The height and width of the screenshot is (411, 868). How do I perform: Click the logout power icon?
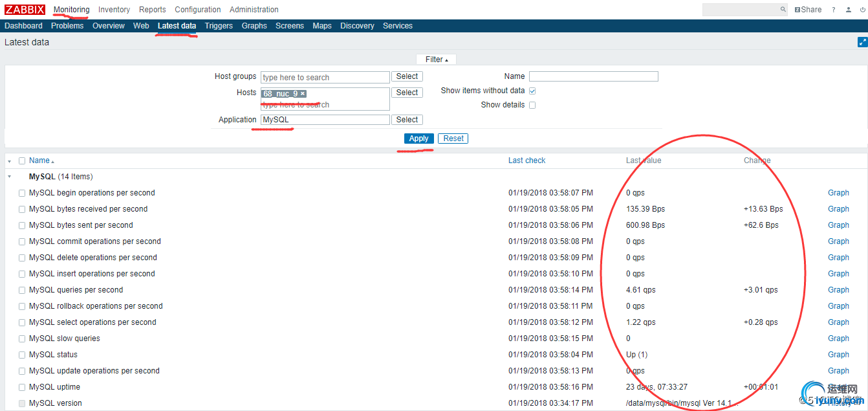863,10
